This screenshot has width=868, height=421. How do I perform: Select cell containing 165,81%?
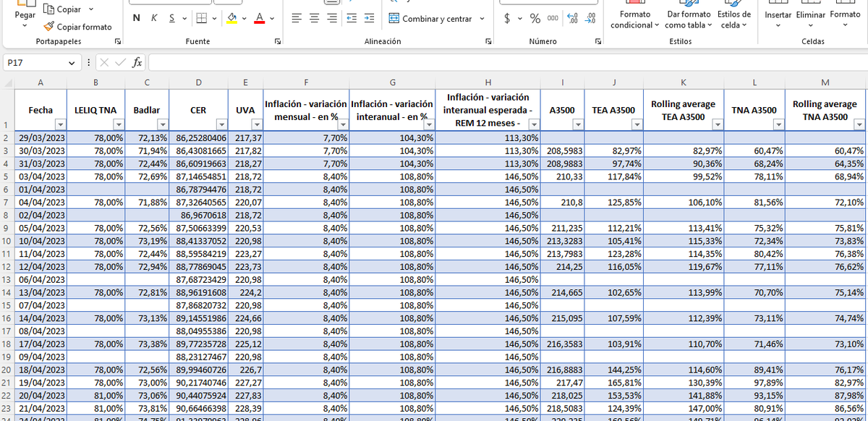coord(613,383)
